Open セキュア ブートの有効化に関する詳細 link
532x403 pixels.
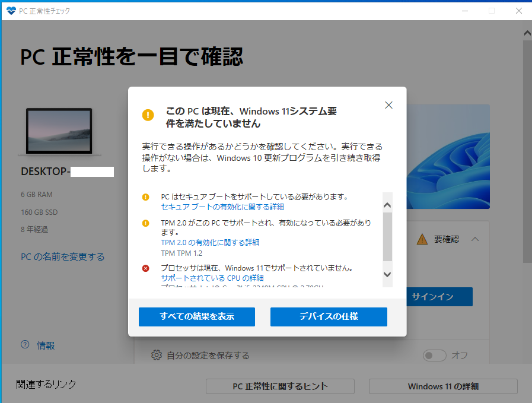222,207
